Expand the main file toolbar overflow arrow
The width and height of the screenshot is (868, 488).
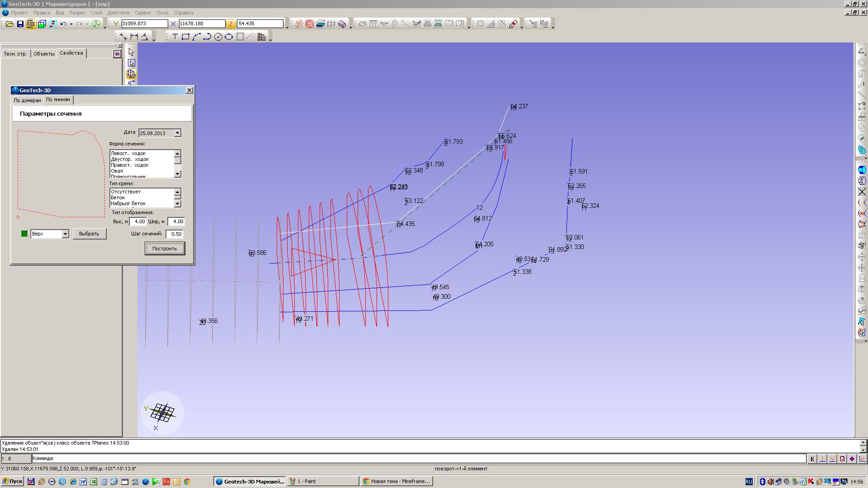pos(105,27)
